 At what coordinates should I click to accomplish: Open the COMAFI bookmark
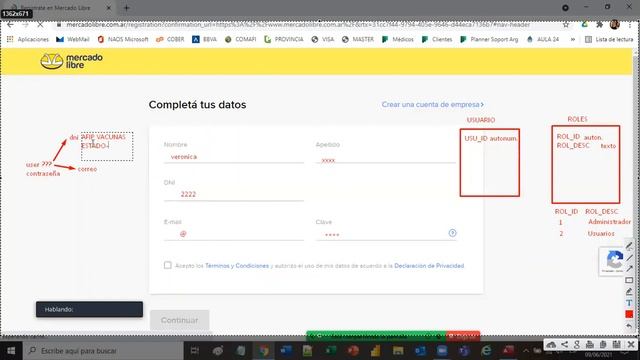click(x=240, y=40)
